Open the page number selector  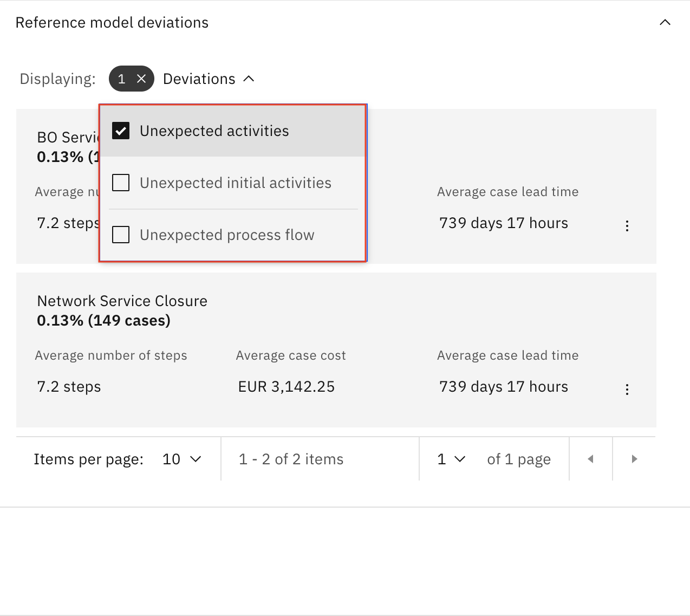click(x=451, y=459)
